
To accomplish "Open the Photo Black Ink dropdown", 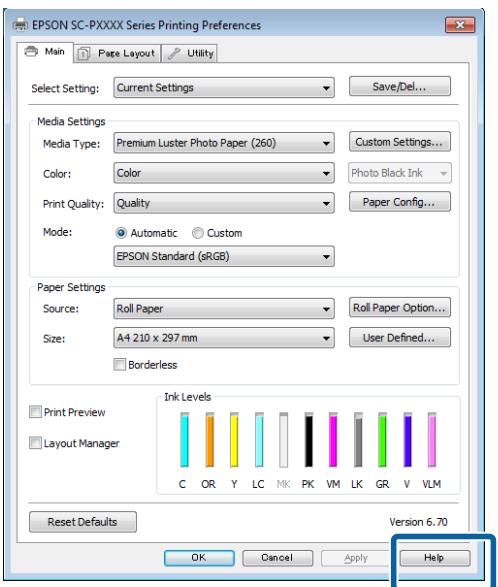I will click(400, 173).
